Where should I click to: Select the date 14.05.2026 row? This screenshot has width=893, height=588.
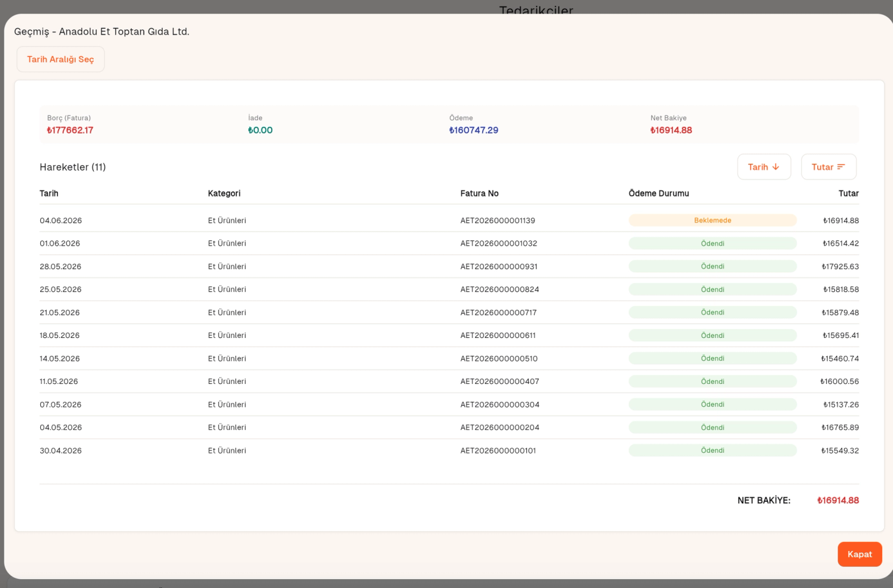pos(449,358)
